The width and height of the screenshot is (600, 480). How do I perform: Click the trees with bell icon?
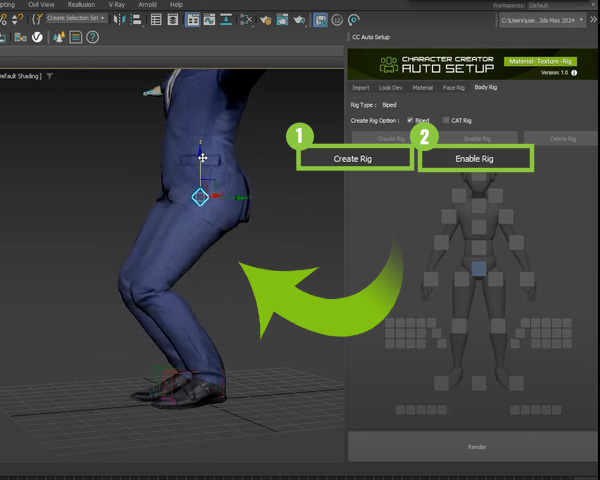click(59, 37)
